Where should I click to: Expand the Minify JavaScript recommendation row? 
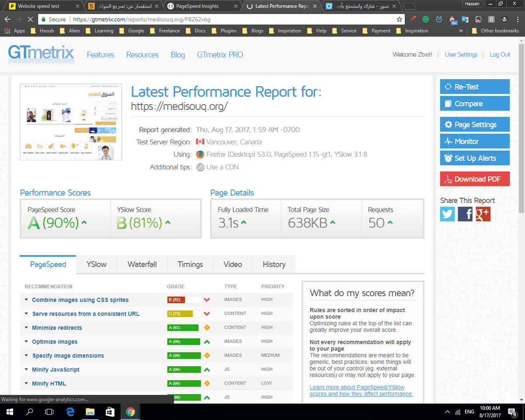56,370
